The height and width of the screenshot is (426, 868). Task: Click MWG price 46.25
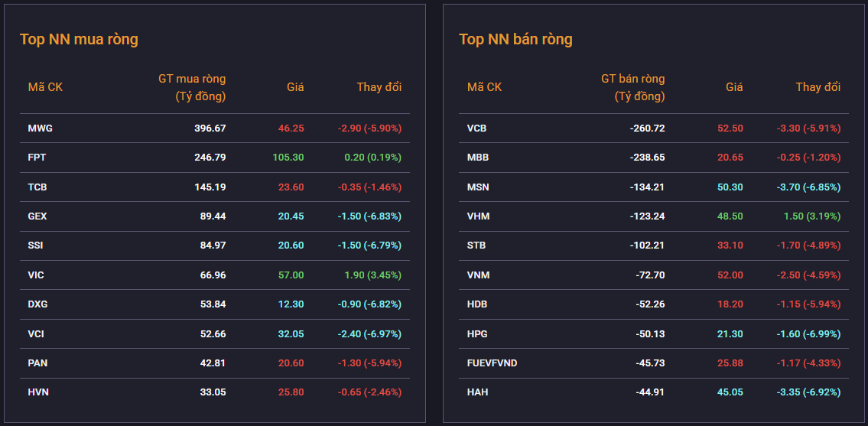(x=291, y=128)
